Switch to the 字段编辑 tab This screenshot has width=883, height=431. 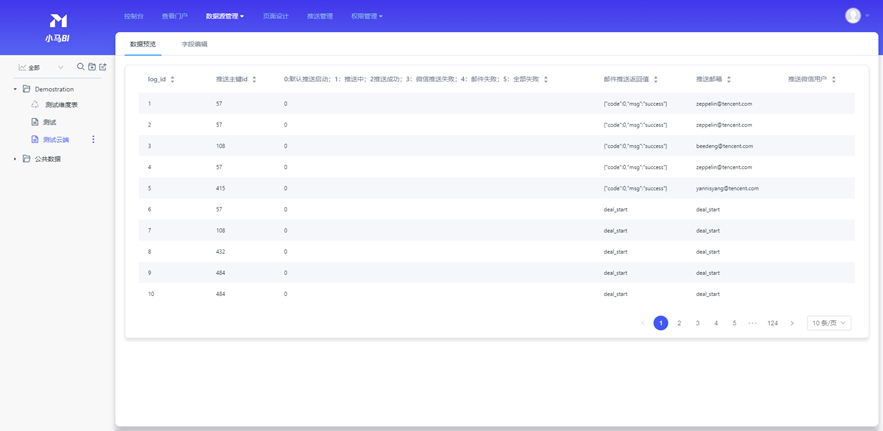[x=194, y=45]
